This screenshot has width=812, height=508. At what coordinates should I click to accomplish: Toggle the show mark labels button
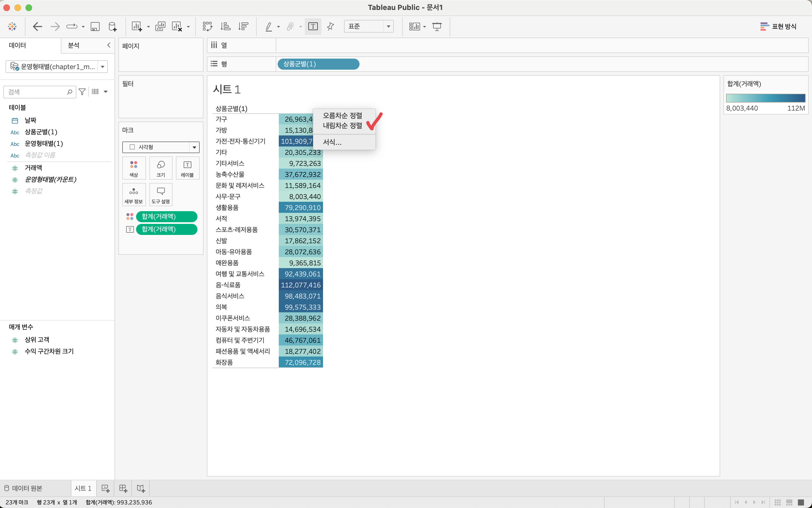click(313, 26)
